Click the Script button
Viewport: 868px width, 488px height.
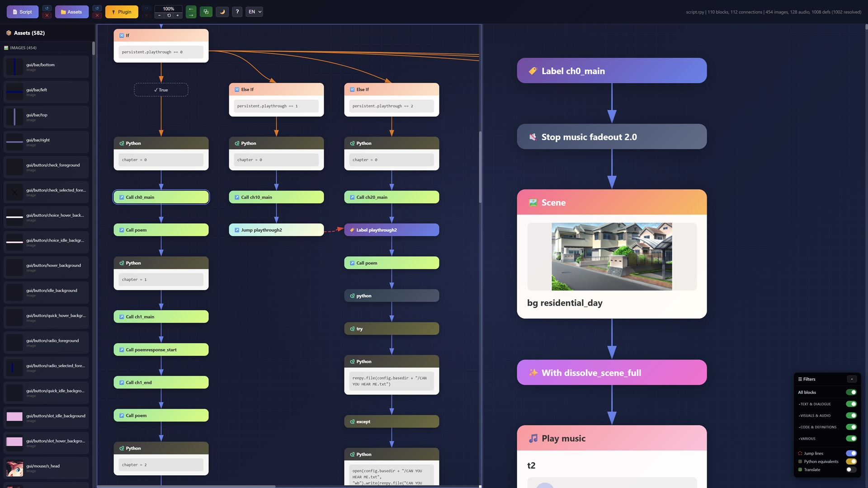pyautogui.click(x=23, y=12)
